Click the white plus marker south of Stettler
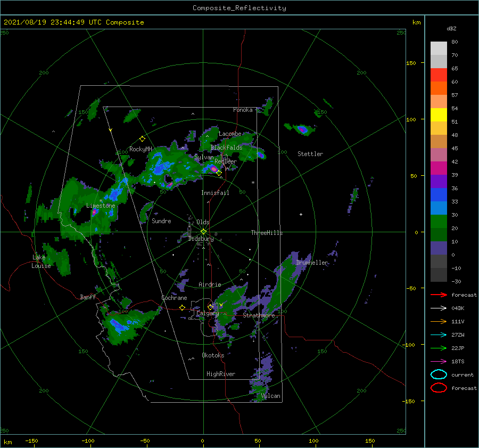Image resolution: width=479 pixels, height=448 pixels. click(x=301, y=214)
